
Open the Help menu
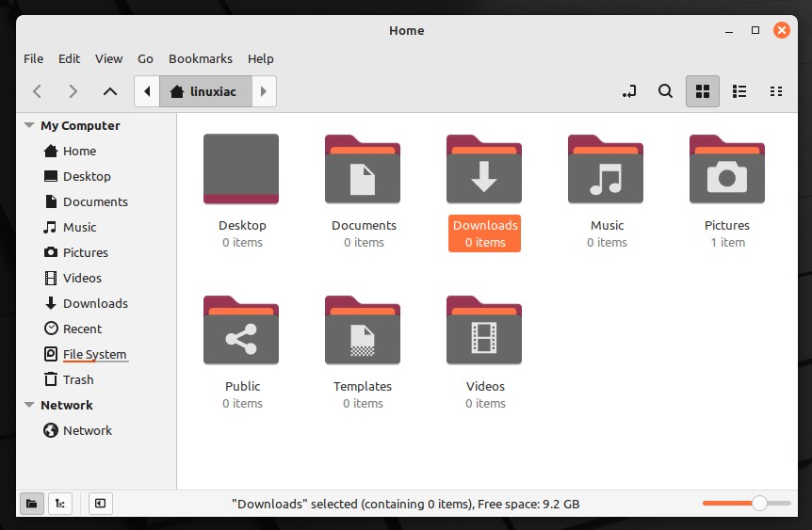pyautogui.click(x=261, y=59)
